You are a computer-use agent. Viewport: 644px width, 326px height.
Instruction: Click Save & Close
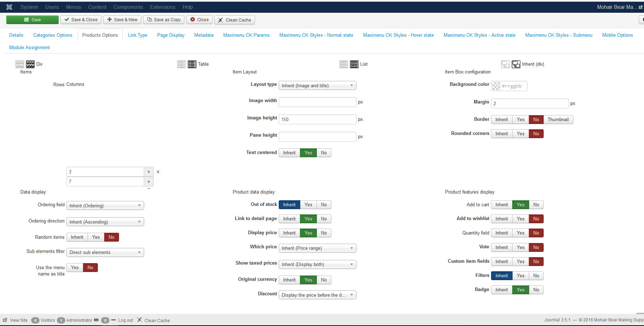pyautogui.click(x=81, y=20)
